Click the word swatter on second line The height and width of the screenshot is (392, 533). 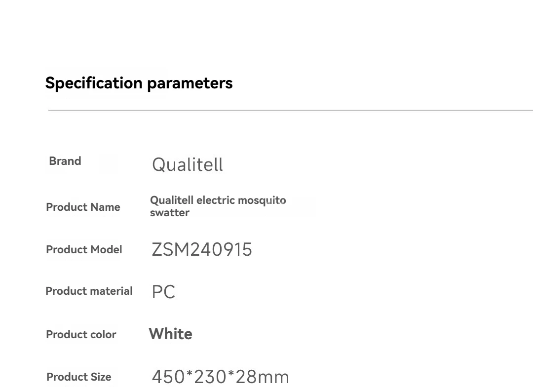pyautogui.click(x=170, y=213)
